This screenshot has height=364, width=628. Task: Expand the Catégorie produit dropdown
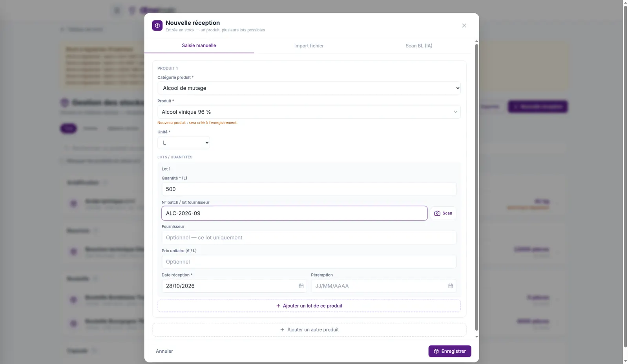[x=309, y=88]
